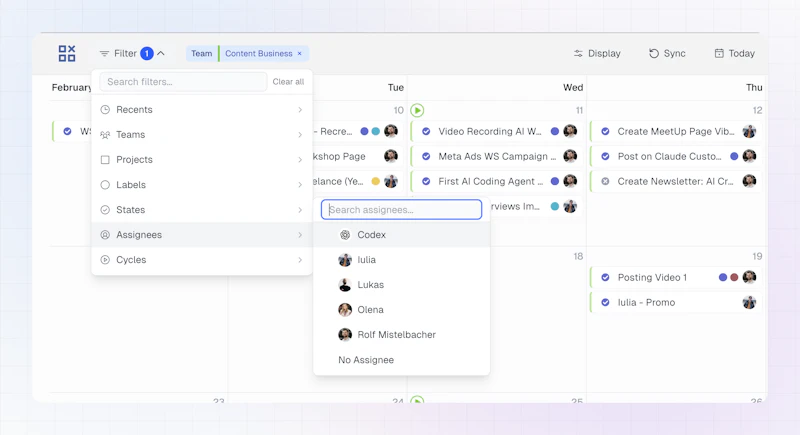Image resolution: width=800 pixels, height=435 pixels.
Task: Select Lukas as assignee
Action: tap(402, 285)
